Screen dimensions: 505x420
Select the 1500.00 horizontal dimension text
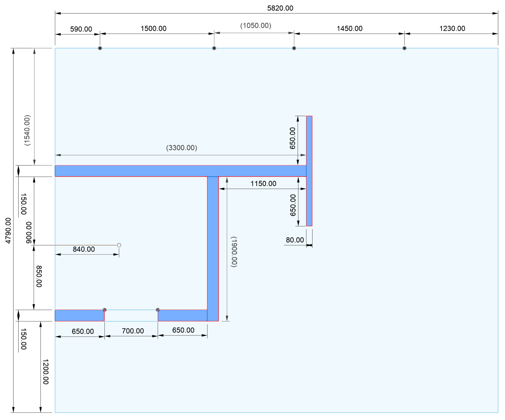[153, 28]
